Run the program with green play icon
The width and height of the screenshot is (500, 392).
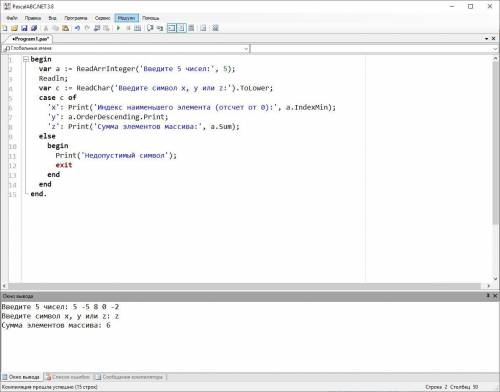(x=118, y=28)
